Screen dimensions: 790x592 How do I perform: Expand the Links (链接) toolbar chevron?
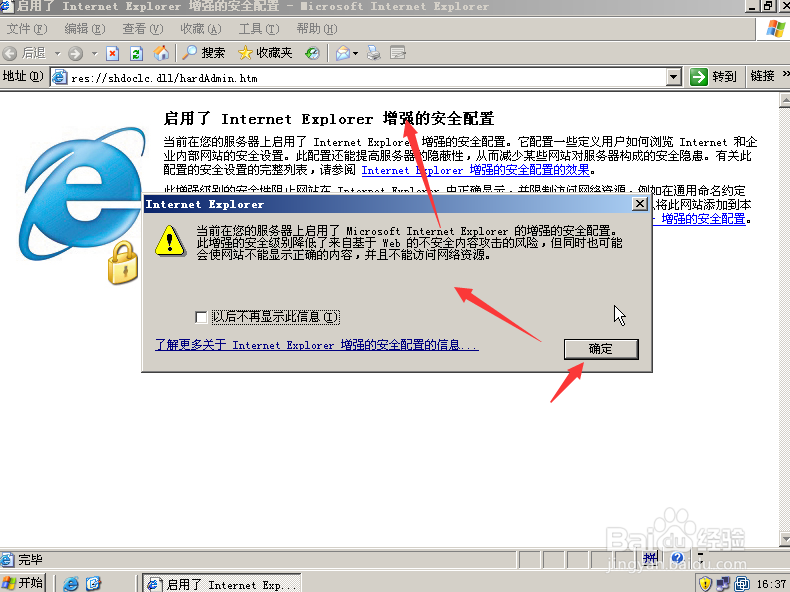point(785,74)
